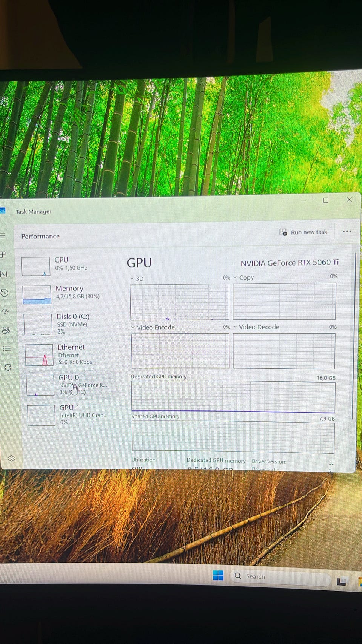Open the Users page icon
This screenshot has height=644, width=362.
[x=6, y=330]
